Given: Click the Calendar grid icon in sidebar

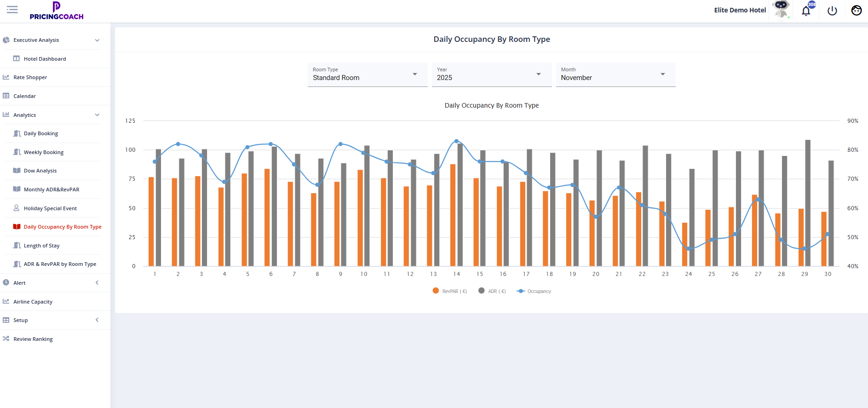Looking at the screenshot, I should pyautogui.click(x=6, y=96).
